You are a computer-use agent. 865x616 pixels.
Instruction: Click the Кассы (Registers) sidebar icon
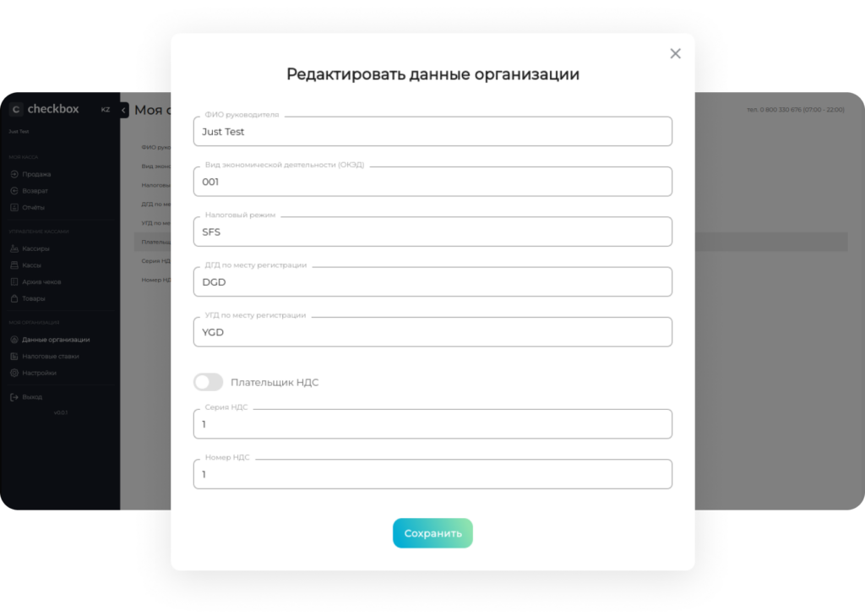pos(14,265)
